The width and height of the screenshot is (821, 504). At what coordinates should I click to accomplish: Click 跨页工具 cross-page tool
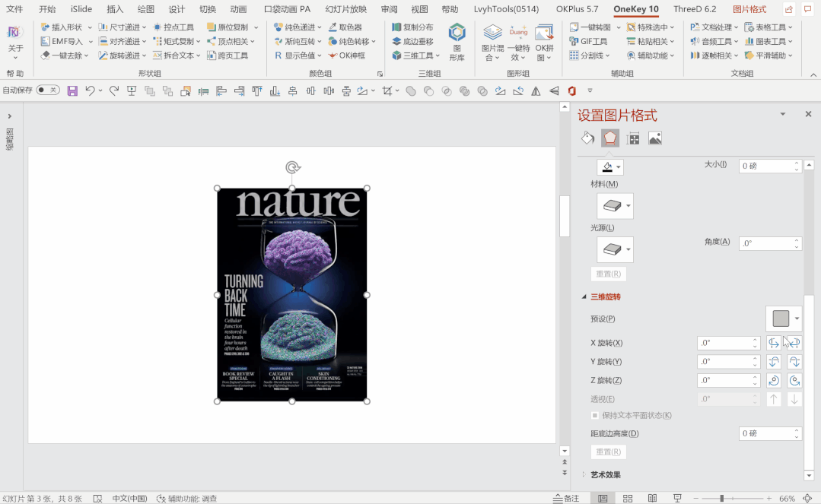pyautogui.click(x=228, y=55)
